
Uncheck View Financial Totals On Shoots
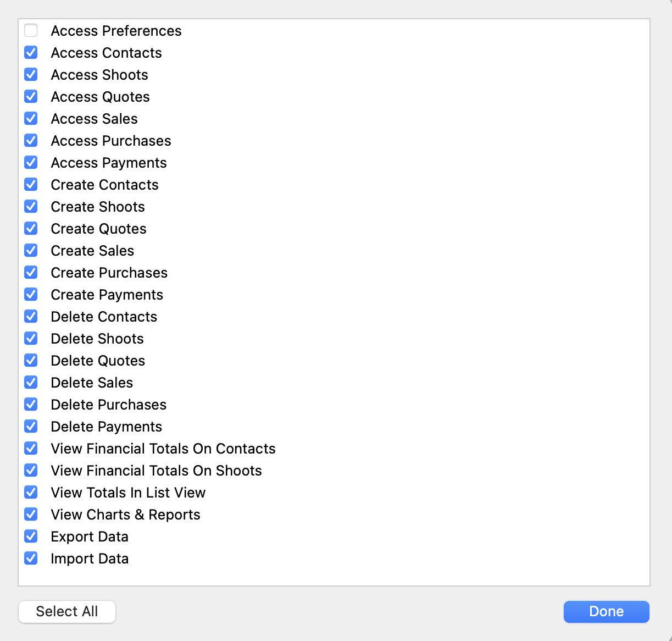coord(31,471)
